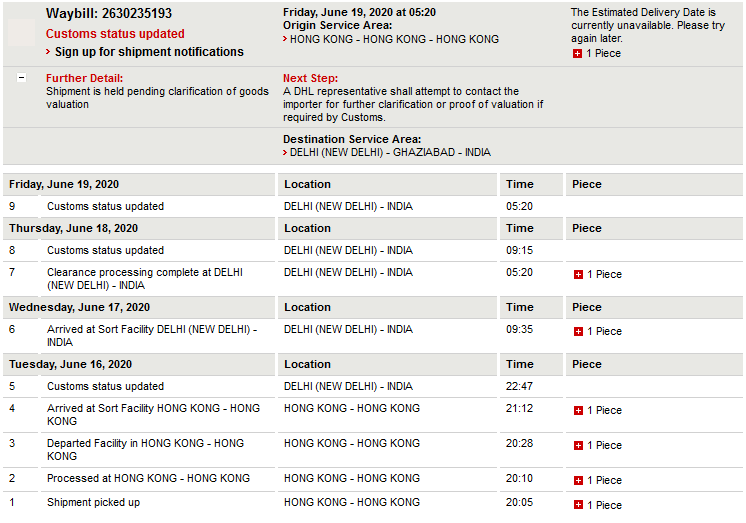The image size is (746, 523).
Task: Click the Friday, June 19, 2020 date header
Action: [x=64, y=185]
